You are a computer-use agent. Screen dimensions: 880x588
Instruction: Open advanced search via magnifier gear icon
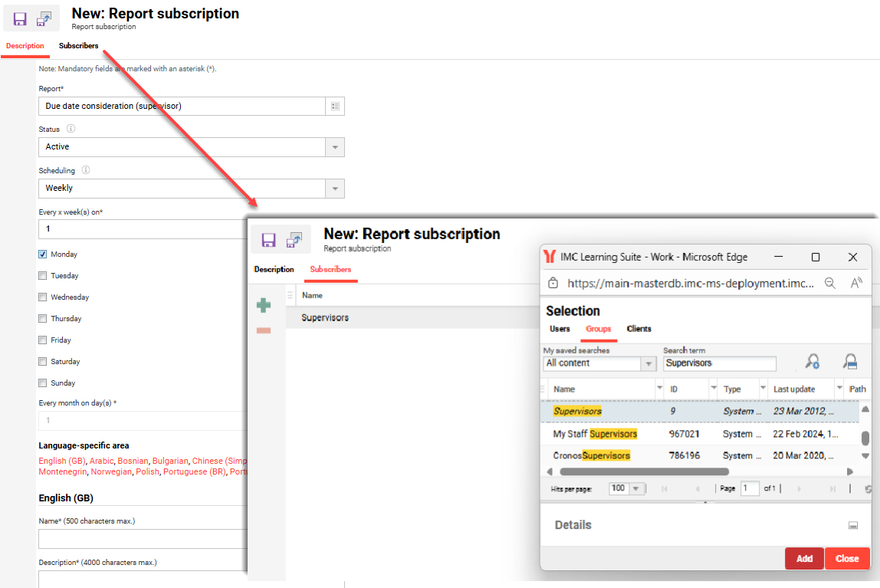coord(813,363)
